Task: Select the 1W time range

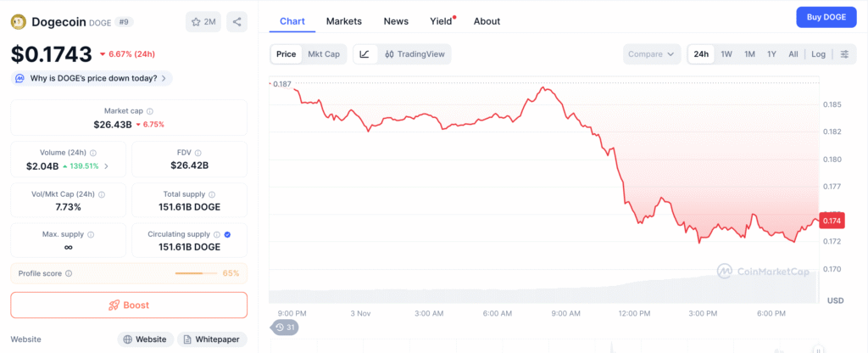Action: (x=726, y=54)
